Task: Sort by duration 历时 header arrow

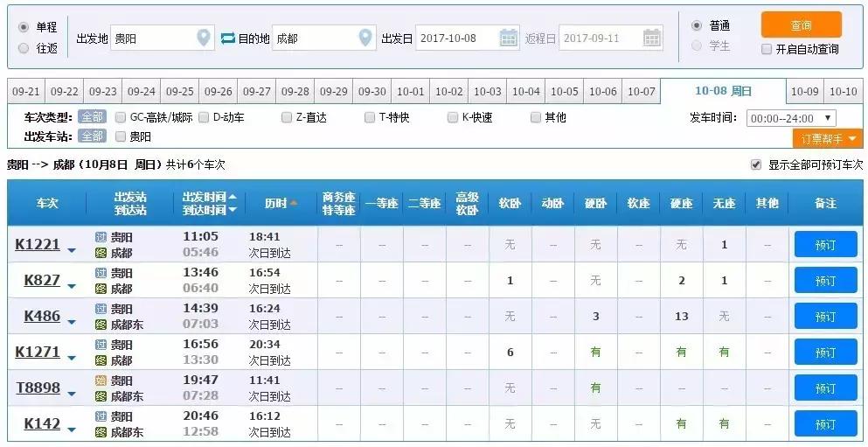Action: click(294, 203)
